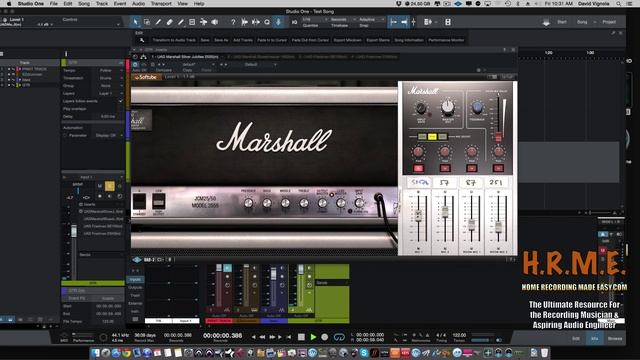Open the Song menu
Image resolution: width=640 pixels, height=360 pixels.
pyautogui.click(x=84, y=4)
